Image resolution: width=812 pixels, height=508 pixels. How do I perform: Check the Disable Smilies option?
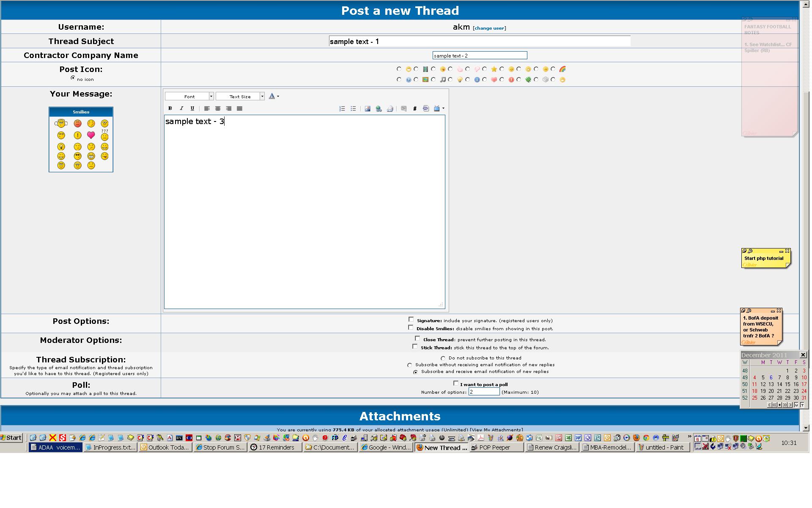[x=411, y=327]
